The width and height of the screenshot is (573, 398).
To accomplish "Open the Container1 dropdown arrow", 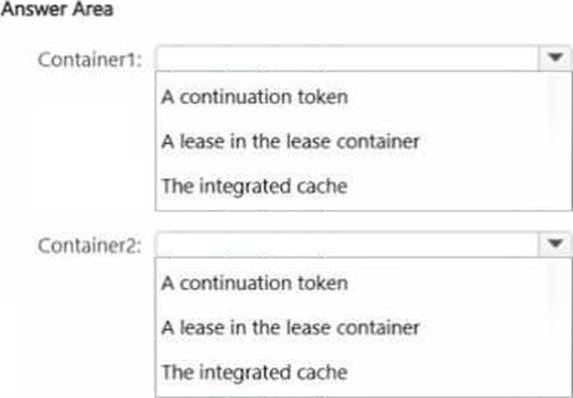I will 555,58.
